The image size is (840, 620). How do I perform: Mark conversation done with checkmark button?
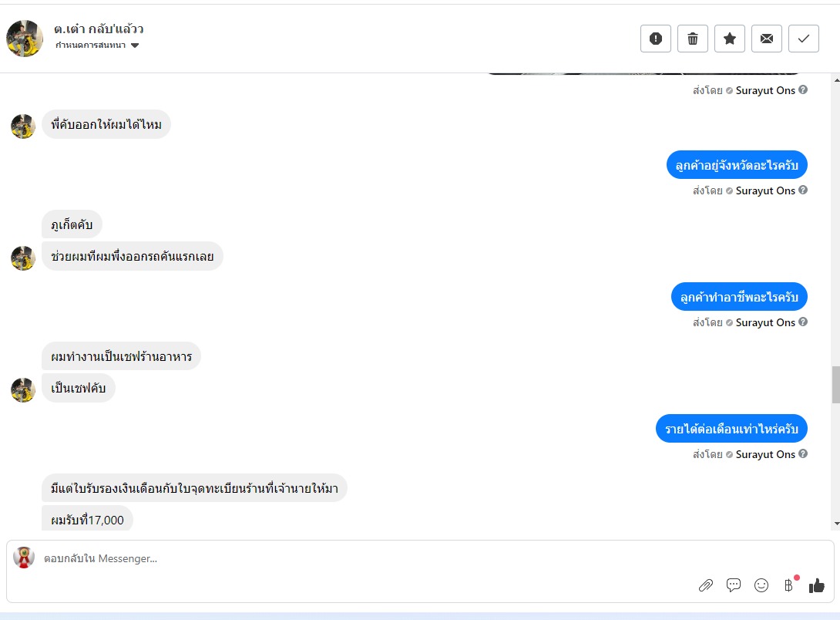click(x=804, y=39)
